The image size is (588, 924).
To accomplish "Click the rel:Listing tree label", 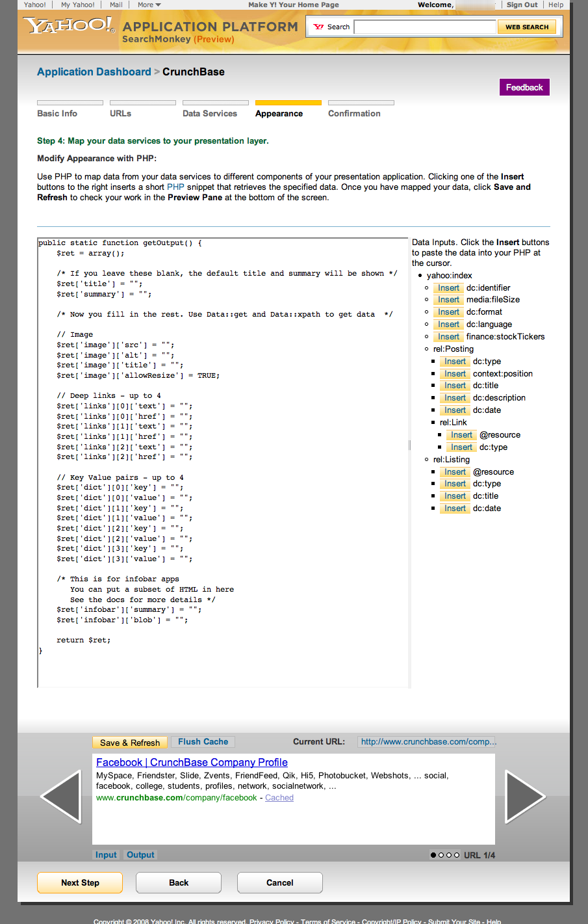I will tap(452, 460).
